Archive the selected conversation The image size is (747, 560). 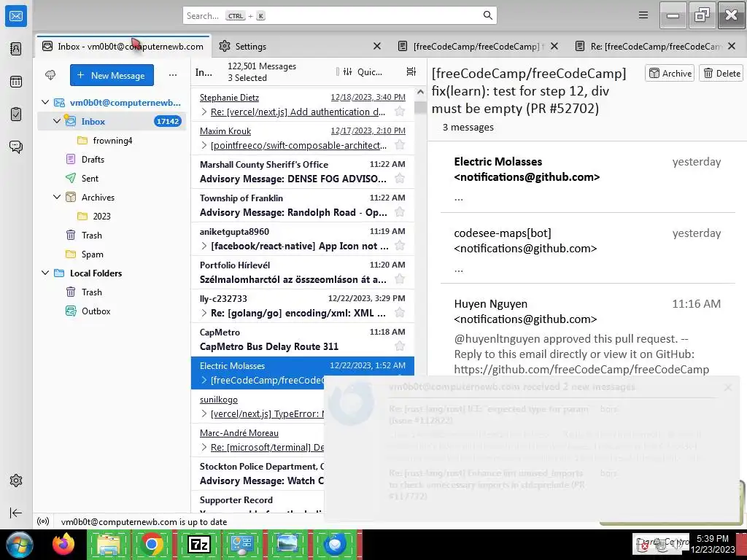(670, 74)
